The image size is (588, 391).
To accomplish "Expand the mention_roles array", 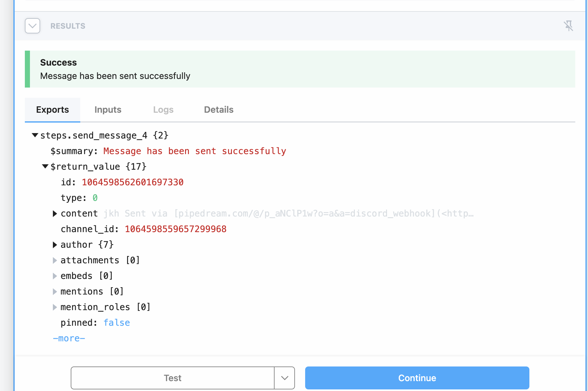I will (x=54, y=307).
